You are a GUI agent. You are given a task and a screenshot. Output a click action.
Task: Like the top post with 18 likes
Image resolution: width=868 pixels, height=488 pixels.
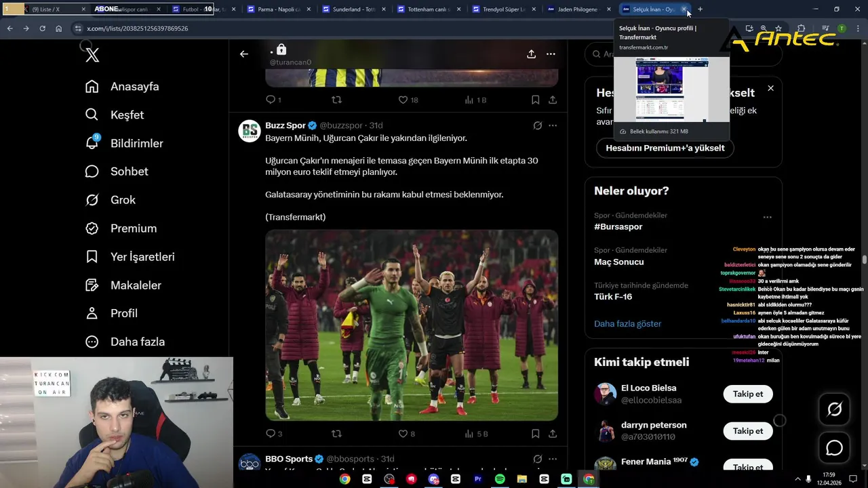[x=408, y=100]
